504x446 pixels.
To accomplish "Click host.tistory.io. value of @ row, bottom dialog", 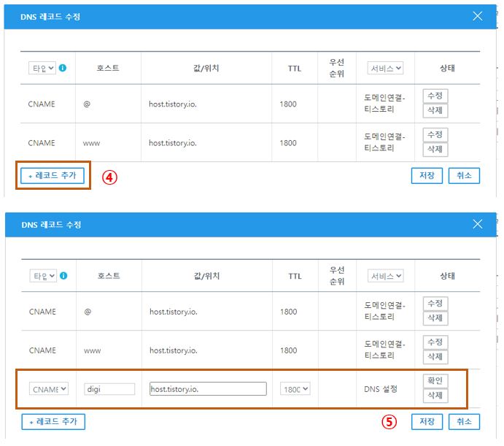I will pyautogui.click(x=174, y=312).
